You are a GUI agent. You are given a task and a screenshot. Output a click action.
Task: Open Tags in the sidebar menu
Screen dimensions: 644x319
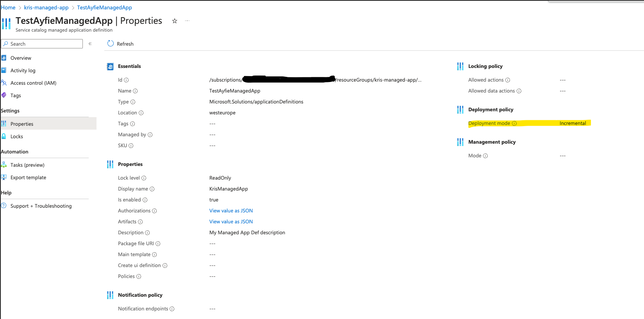pos(16,95)
